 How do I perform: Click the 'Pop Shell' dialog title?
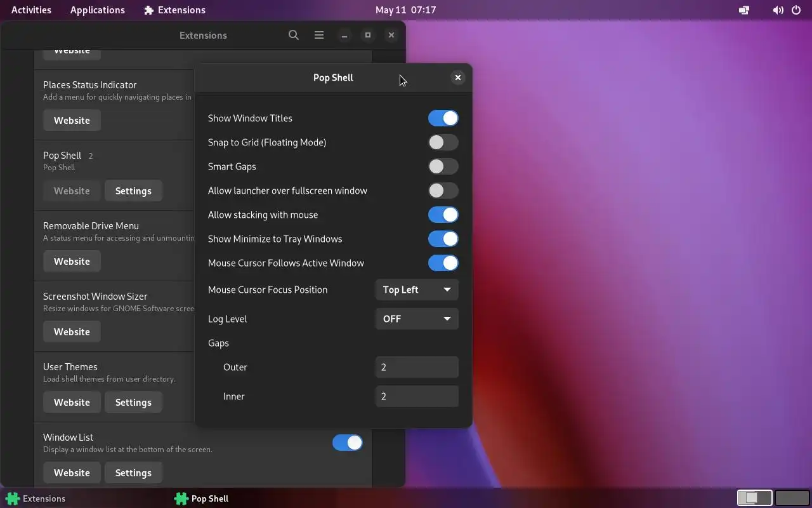click(x=333, y=77)
